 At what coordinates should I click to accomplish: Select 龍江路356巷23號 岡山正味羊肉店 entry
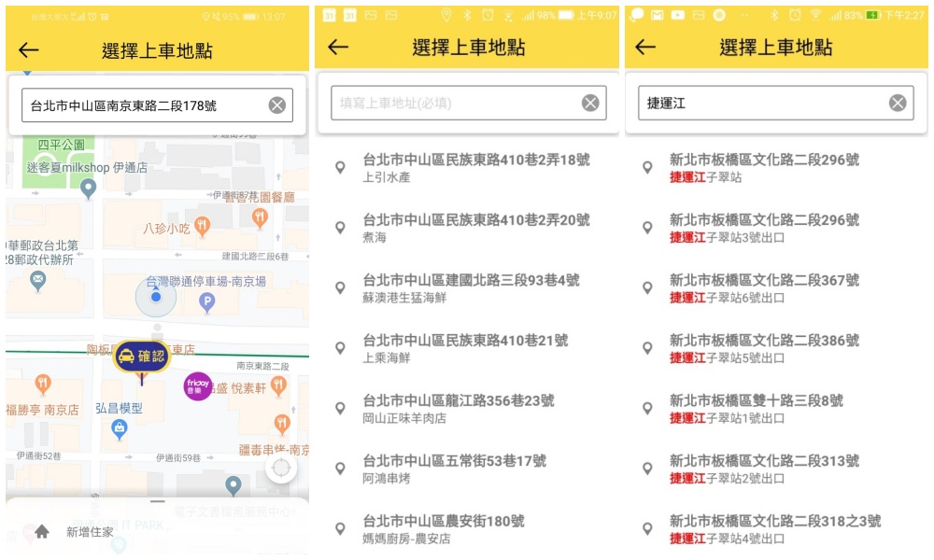click(458, 408)
